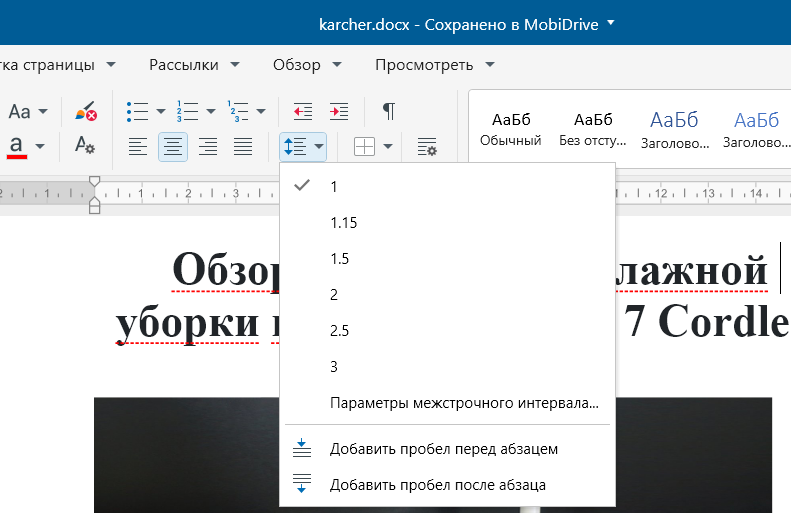The height and width of the screenshot is (513, 791).
Task: Expand the font color dropdown arrow
Action: (40, 147)
